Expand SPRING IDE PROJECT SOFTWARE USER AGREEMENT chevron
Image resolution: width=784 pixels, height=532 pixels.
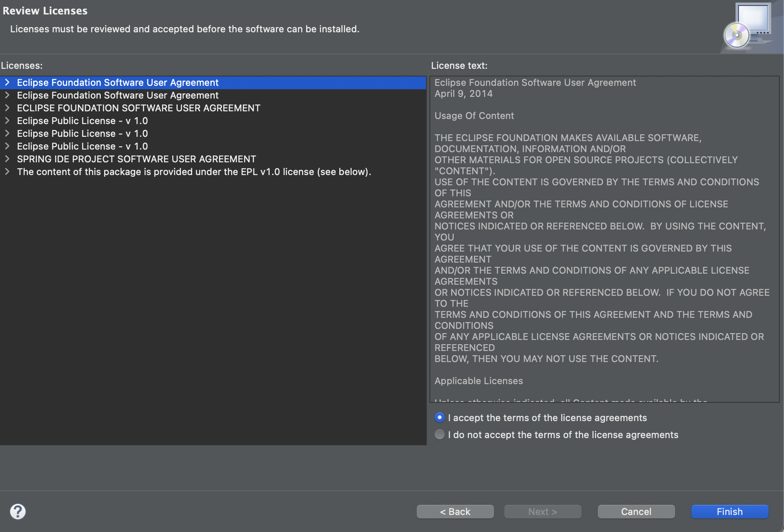coord(7,159)
